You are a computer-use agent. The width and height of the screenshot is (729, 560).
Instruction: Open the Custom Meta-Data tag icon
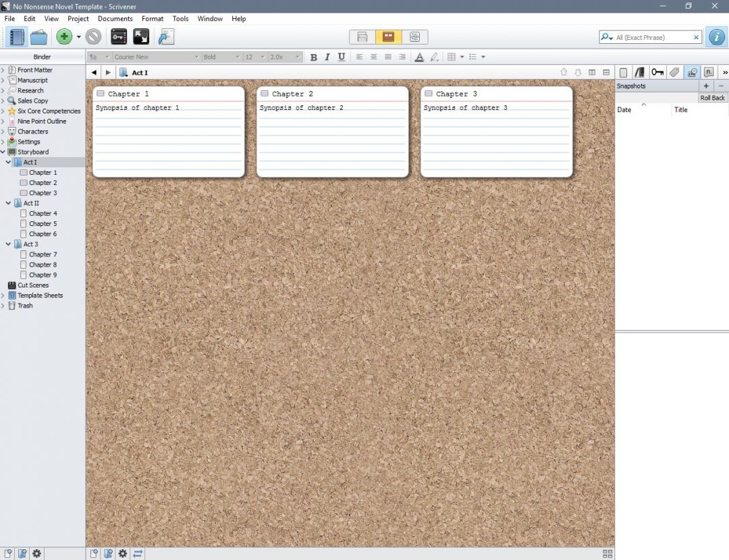pyautogui.click(x=674, y=72)
